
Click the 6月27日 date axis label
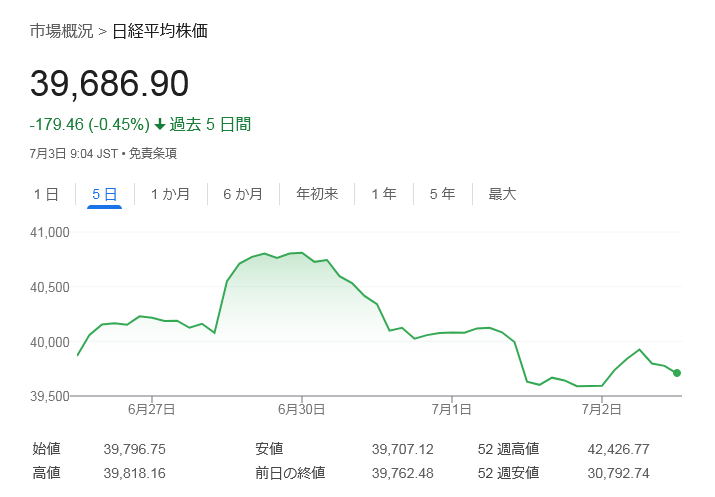point(151,409)
